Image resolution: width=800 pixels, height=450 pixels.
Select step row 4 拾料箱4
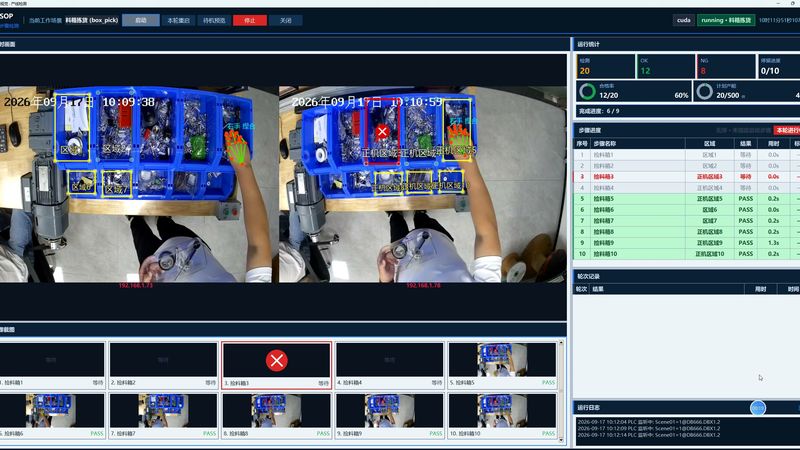tap(687, 188)
